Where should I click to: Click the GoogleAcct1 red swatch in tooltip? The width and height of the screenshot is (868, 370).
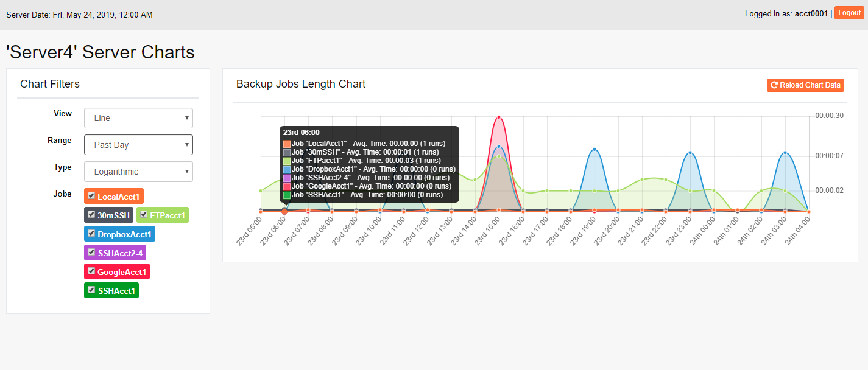[287, 186]
